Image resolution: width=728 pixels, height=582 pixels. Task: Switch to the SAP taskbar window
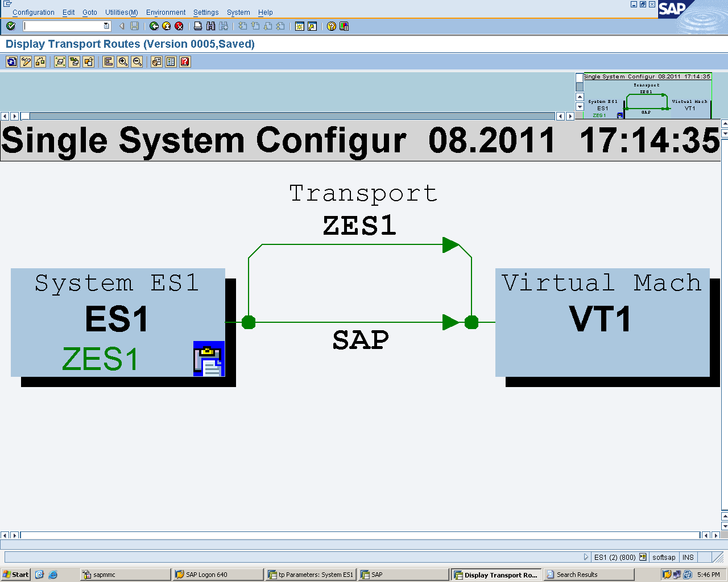pos(403,575)
